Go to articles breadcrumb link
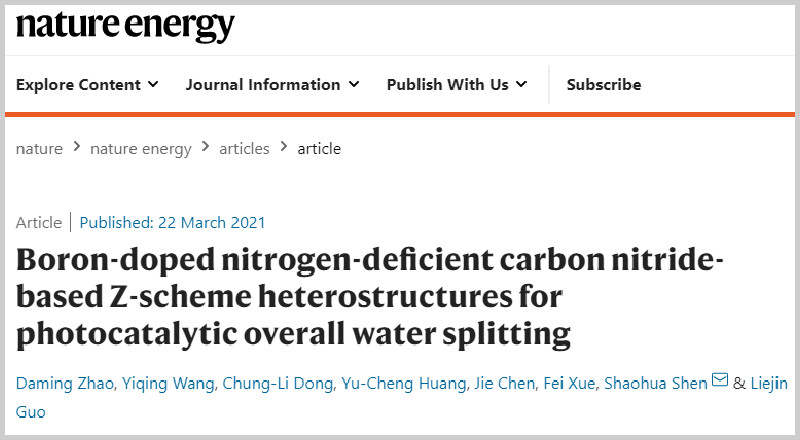800x440 pixels. click(x=244, y=149)
